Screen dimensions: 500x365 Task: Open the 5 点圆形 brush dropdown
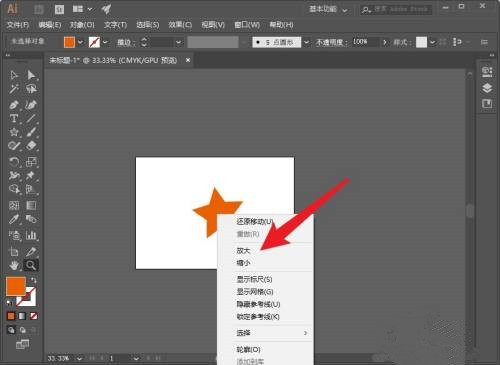point(306,42)
